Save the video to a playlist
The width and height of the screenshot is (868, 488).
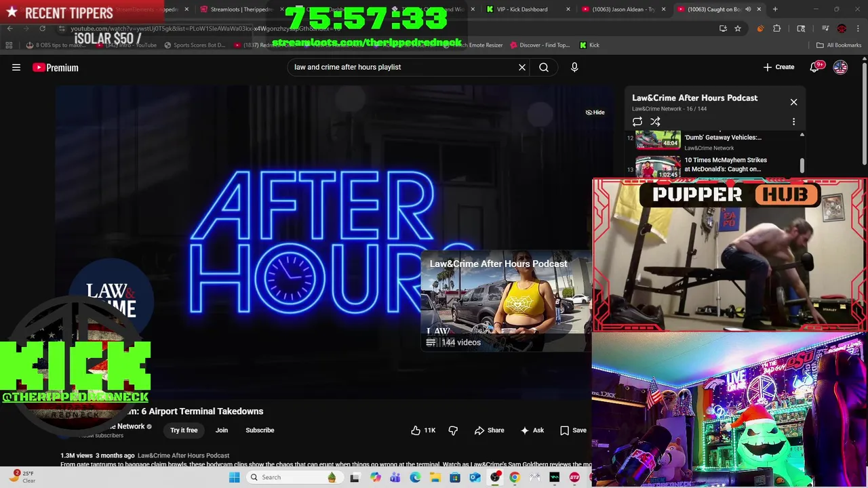[573, 430]
